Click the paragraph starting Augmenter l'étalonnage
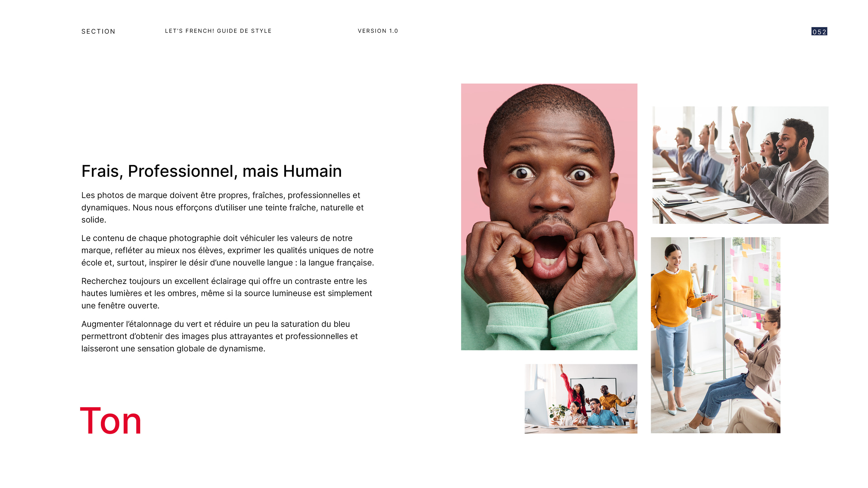The image size is (868, 488). click(219, 336)
